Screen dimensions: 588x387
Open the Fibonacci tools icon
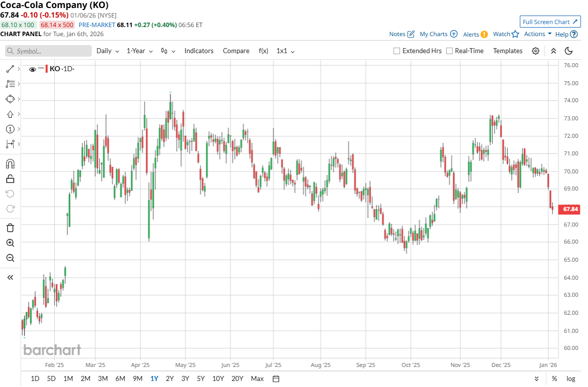tap(10, 84)
